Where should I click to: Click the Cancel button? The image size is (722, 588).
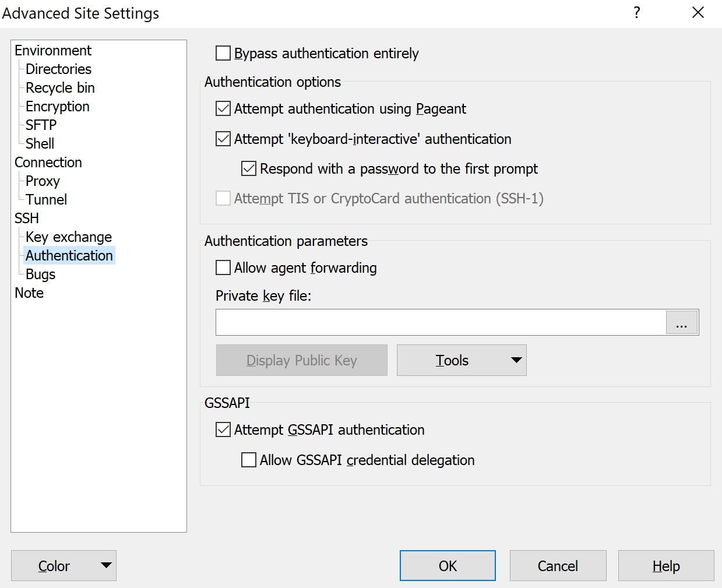pyautogui.click(x=558, y=566)
